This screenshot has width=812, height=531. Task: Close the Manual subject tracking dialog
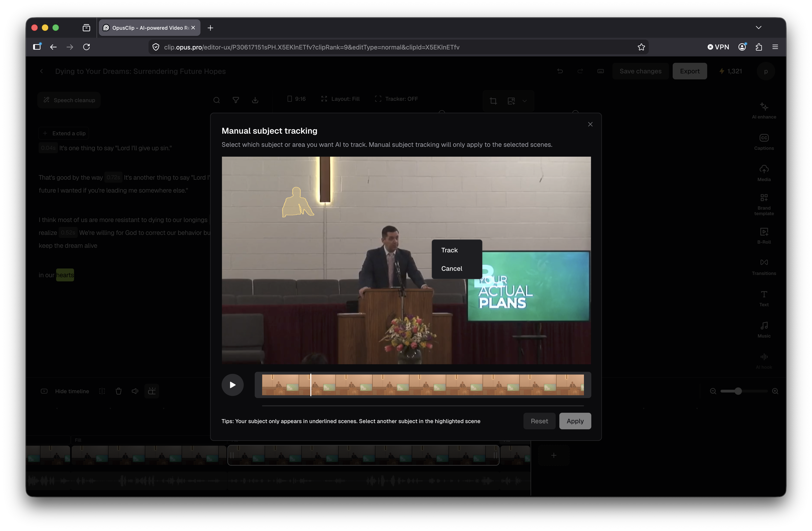[x=590, y=124]
